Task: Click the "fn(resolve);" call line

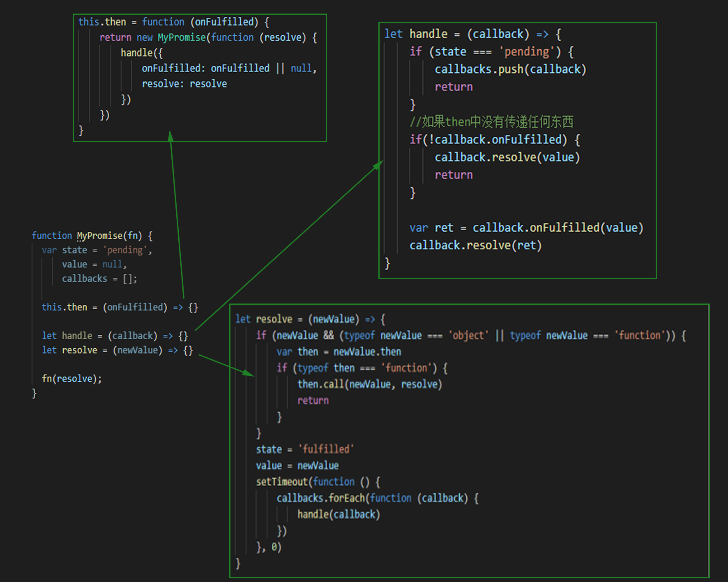Action: pos(71,379)
